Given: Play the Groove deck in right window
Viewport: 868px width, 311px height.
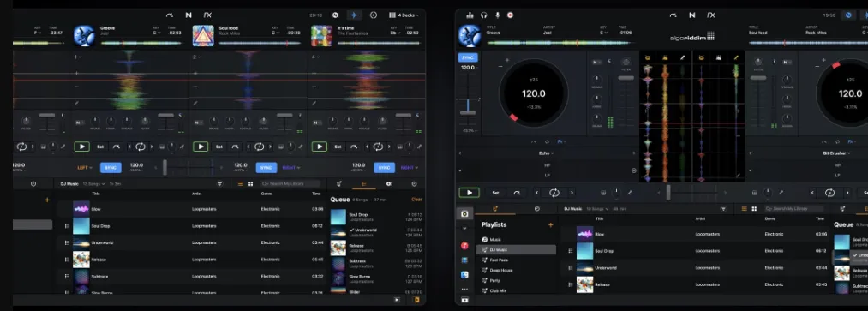Looking at the screenshot, I should (469, 193).
